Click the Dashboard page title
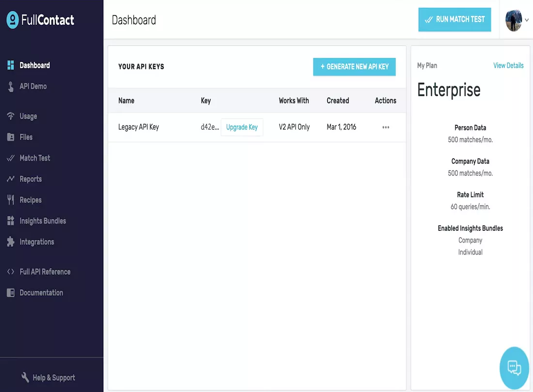The image size is (533, 392). tap(134, 20)
